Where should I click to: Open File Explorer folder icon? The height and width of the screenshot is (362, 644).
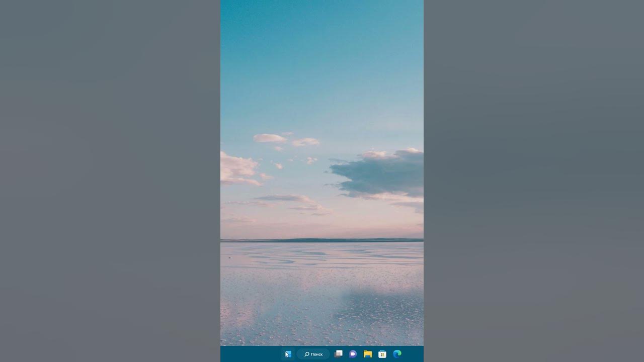(368, 354)
